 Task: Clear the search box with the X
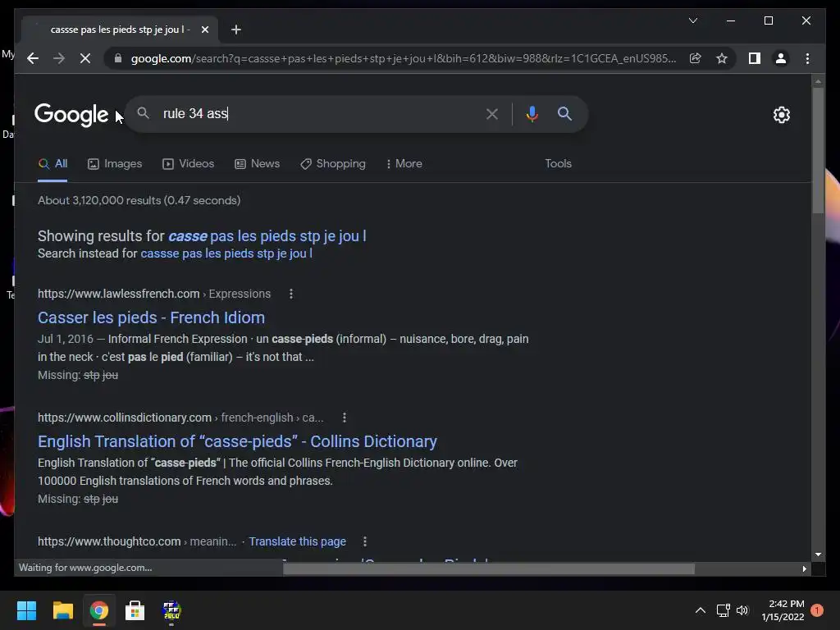pyautogui.click(x=492, y=113)
